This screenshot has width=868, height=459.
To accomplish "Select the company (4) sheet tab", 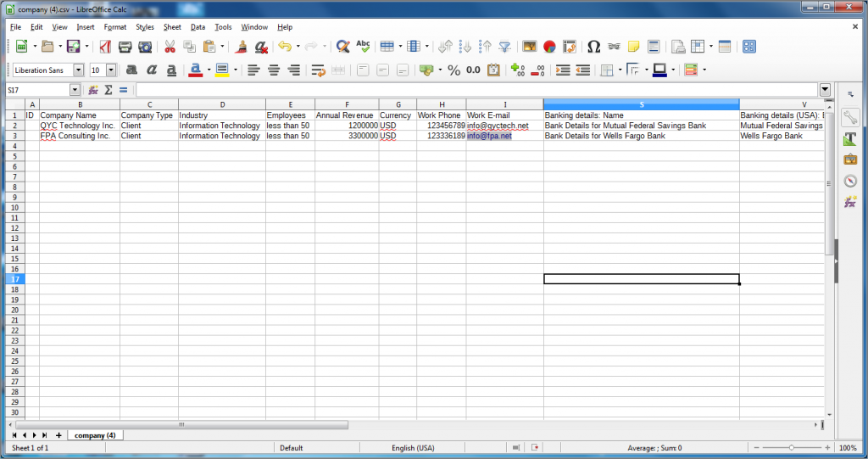I will (95, 435).
